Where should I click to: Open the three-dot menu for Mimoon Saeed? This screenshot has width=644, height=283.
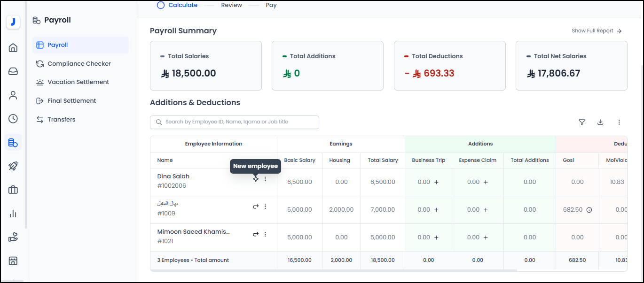pos(265,234)
